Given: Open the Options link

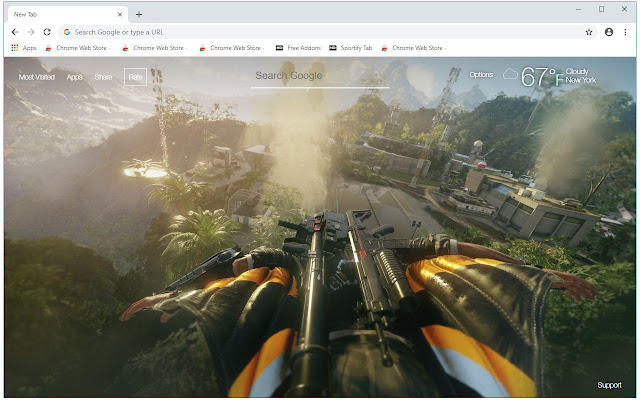Looking at the screenshot, I should click(481, 75).
